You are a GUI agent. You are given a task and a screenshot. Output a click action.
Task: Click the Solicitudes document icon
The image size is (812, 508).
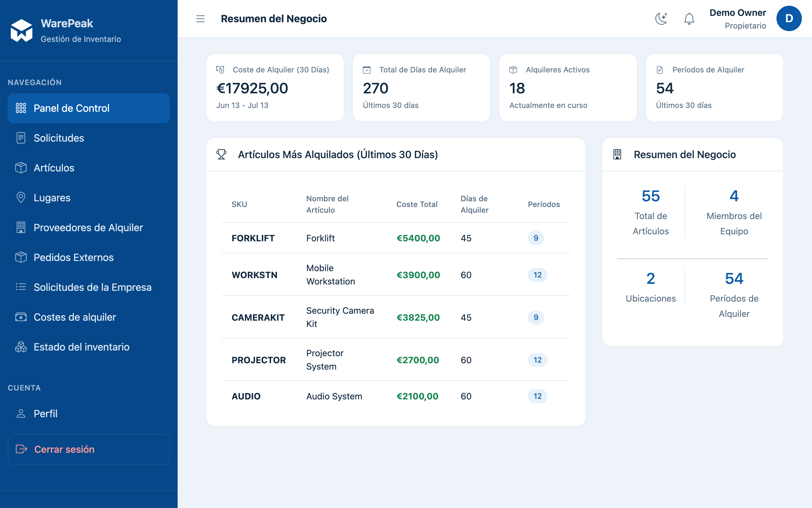pos(21,138)
